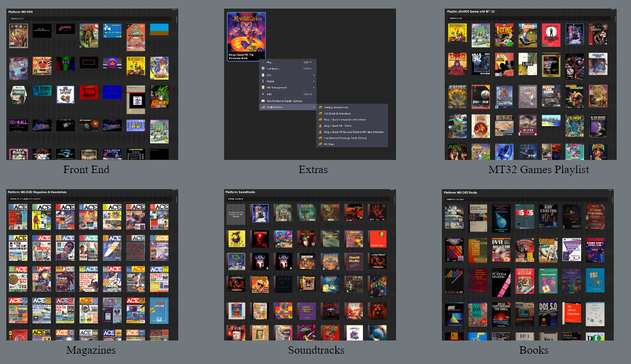Choose Configure... in the context menu

[x=287, y=68]
